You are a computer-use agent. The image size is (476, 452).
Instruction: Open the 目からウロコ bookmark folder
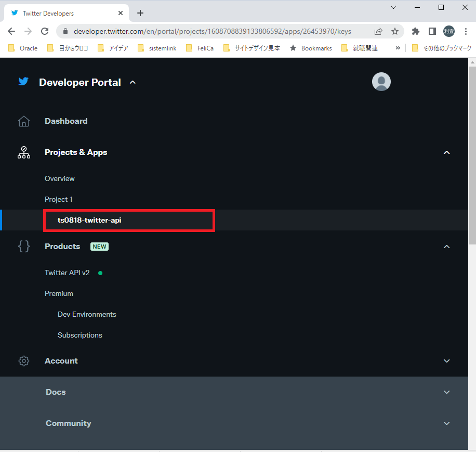tap(68, 48)
